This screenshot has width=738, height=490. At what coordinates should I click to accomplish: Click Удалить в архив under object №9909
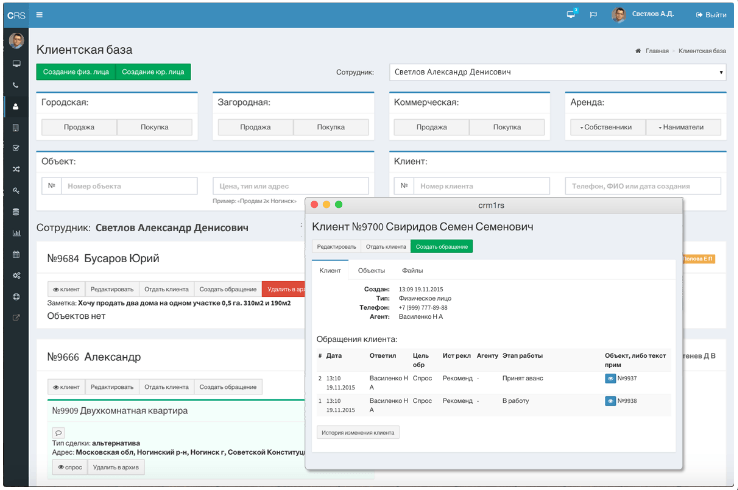click(x=116, y=467)
